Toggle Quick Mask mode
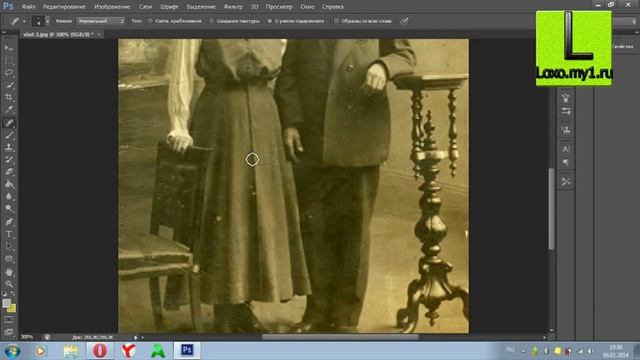640x360 pixels. (9, 320)
